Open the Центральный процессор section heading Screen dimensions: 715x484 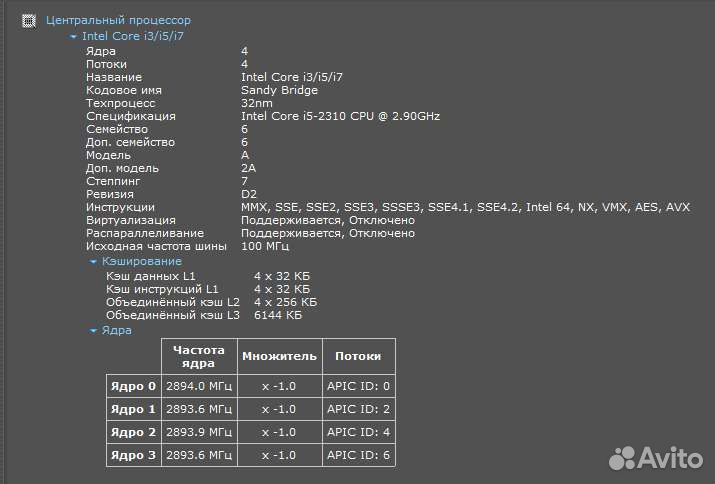[118, 20]
